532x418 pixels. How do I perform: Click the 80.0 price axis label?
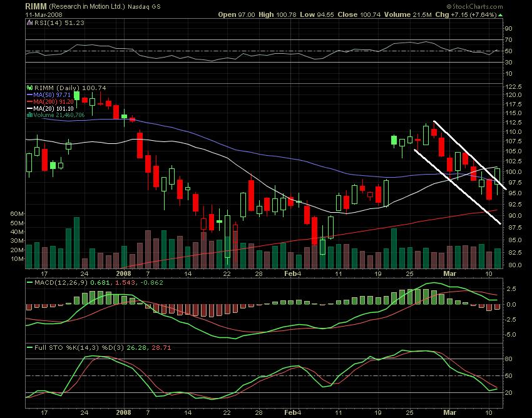click(x=513, y=265)
